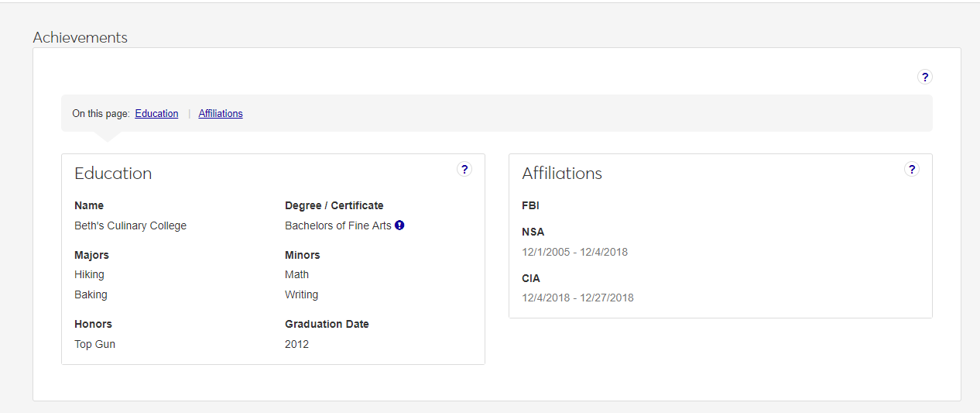Select the Top Gun honors entry
980x413 pixels.
coord(94,345)
